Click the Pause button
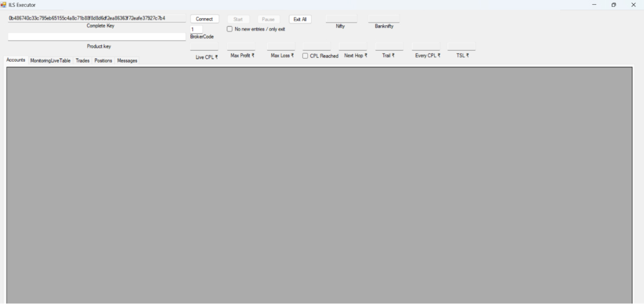644x304 pixels. pos(268,19)
